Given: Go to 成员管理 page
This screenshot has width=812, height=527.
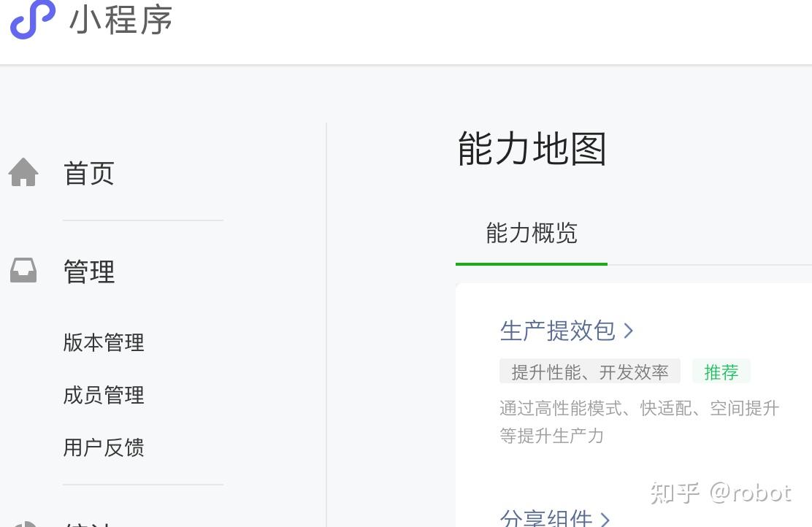Looking at the screenshot, I should (x=104, y=395).
